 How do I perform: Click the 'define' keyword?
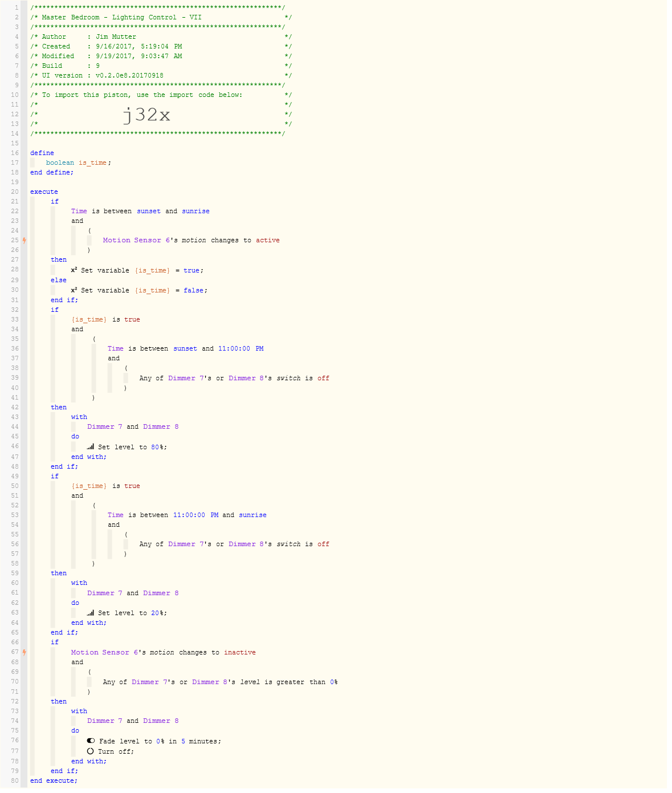point(42,153)
